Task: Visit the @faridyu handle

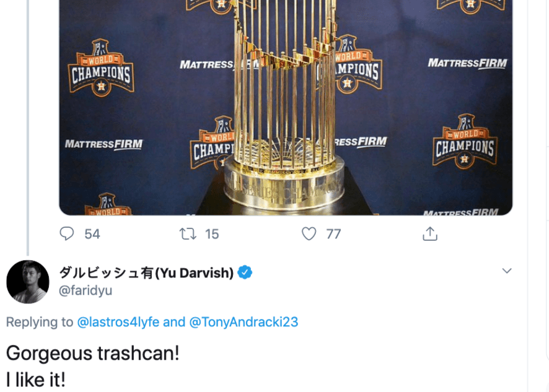Action: coord(86,290)
